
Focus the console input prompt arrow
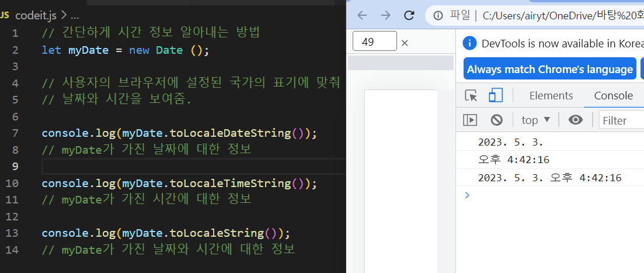point(467,195)
